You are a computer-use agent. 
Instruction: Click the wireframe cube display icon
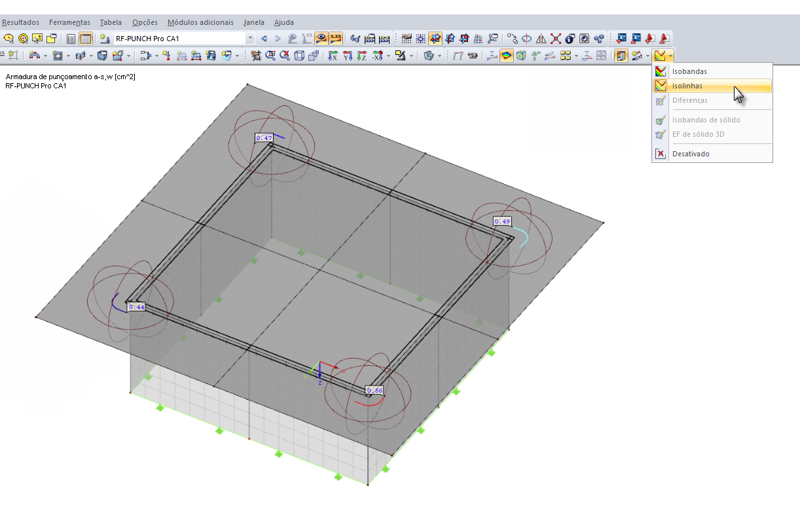(x=299, y=56)
